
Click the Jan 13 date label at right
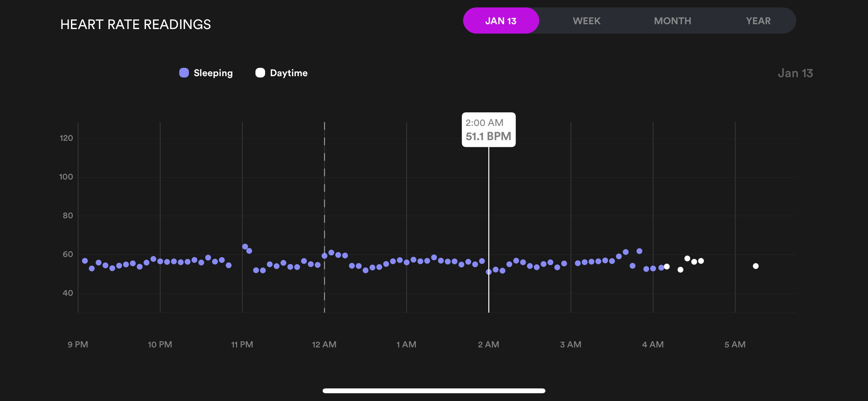click(x=795, y=73)
